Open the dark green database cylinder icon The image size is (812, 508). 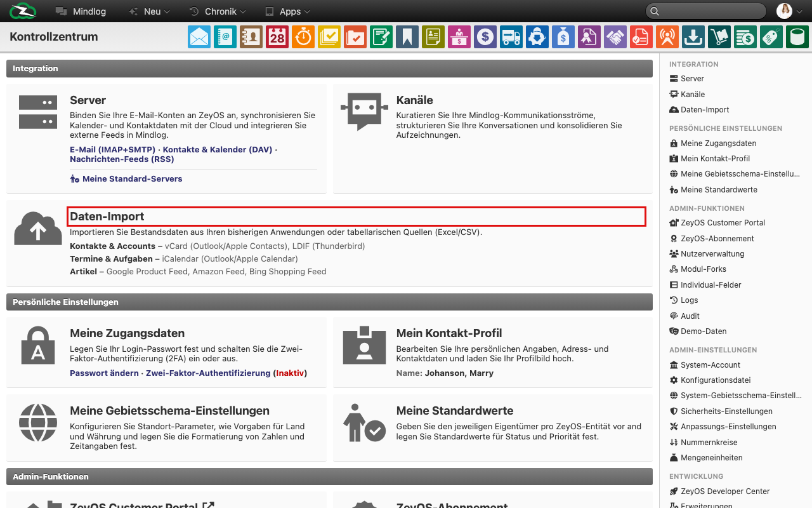(x=797, y=37)
